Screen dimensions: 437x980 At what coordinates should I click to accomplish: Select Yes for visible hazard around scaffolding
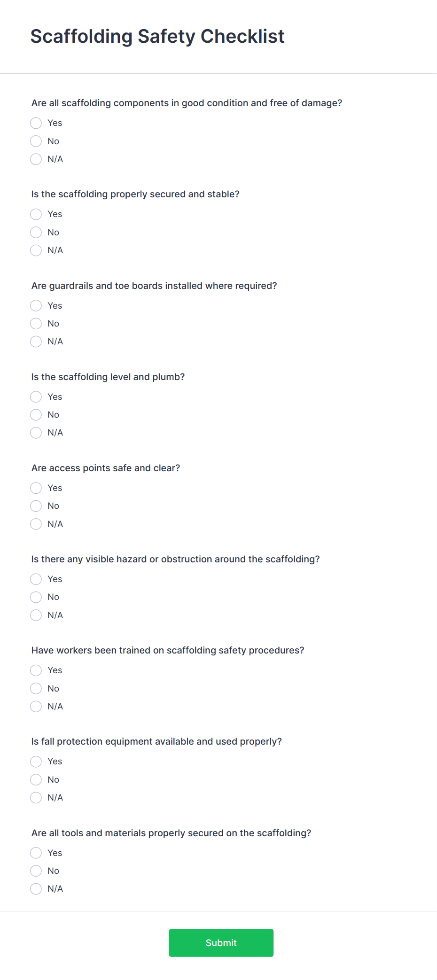coord(36,579)
